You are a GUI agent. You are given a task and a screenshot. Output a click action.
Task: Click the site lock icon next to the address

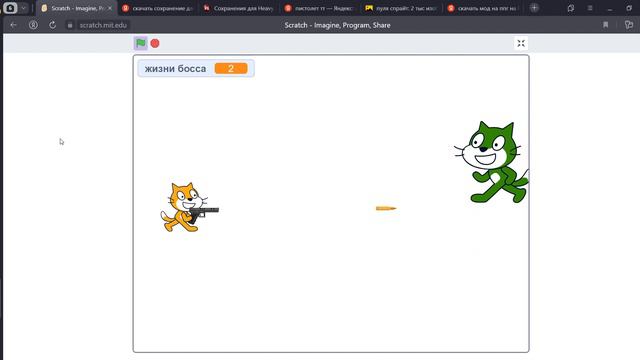(x=70, y=25)
